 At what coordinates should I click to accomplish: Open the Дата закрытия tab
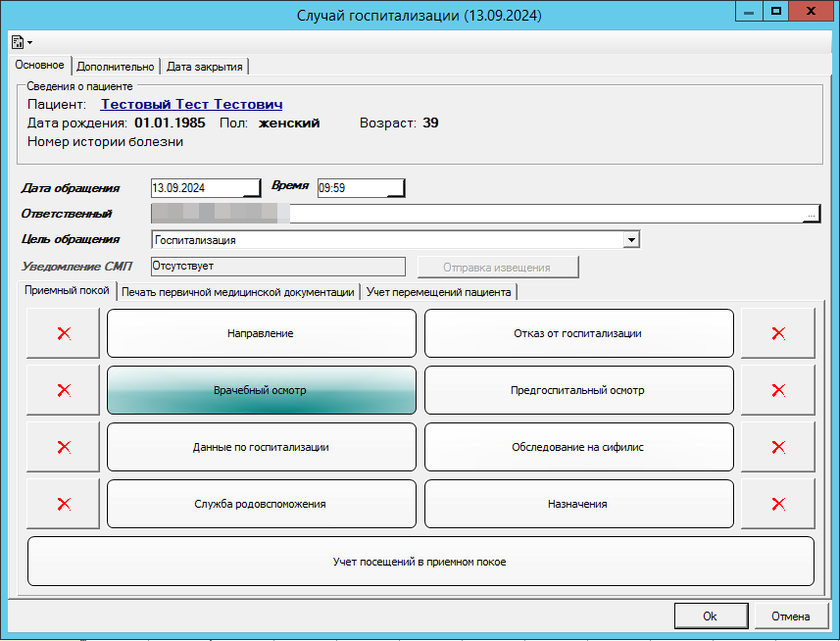click(x=205, y=67)
